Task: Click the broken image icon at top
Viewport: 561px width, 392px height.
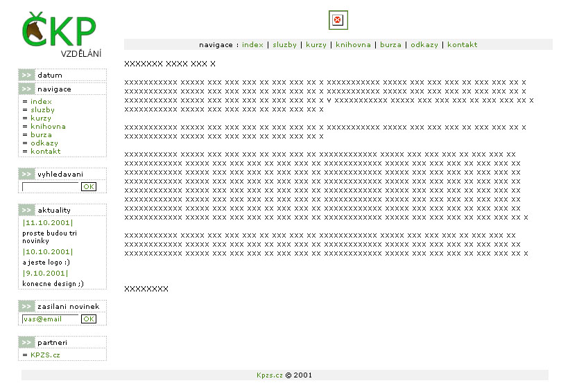Action: click(x=338, y=20)
